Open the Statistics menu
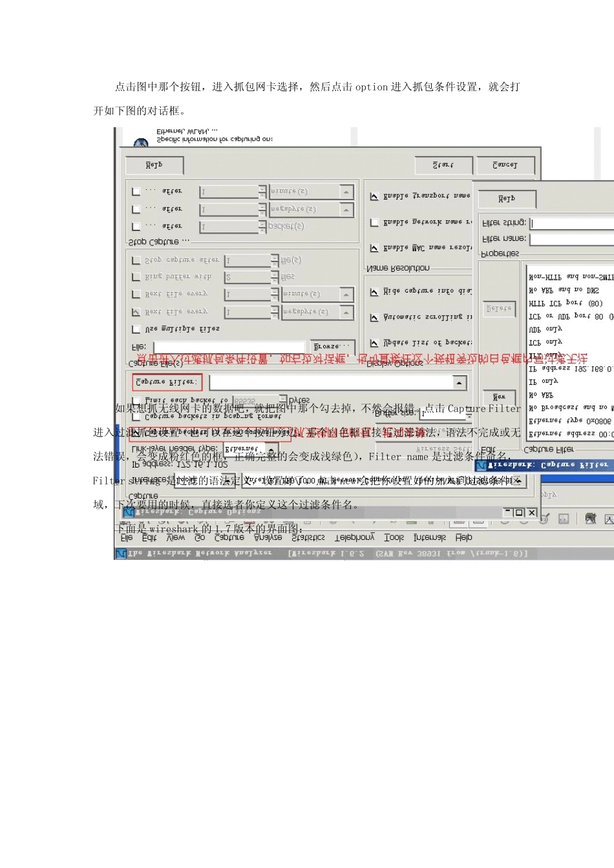Image resolution: width=614 pixels, height=868 pixels. click(308, 538)
